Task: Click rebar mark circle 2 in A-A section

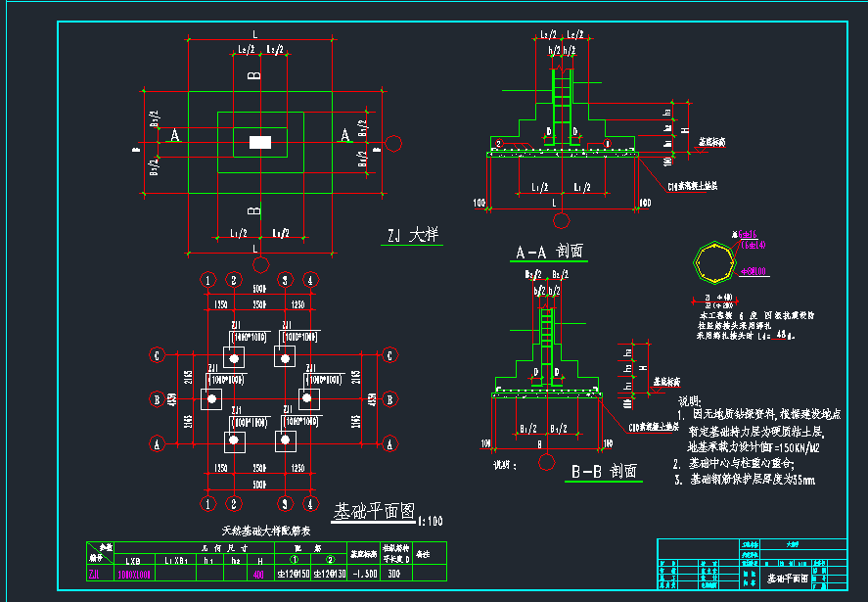Action: 498,144
